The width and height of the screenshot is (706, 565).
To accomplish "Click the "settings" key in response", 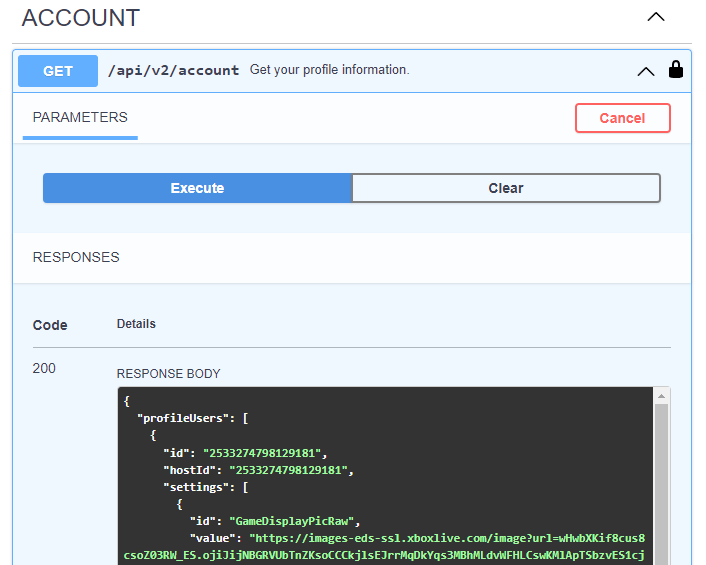I will 196,487.
